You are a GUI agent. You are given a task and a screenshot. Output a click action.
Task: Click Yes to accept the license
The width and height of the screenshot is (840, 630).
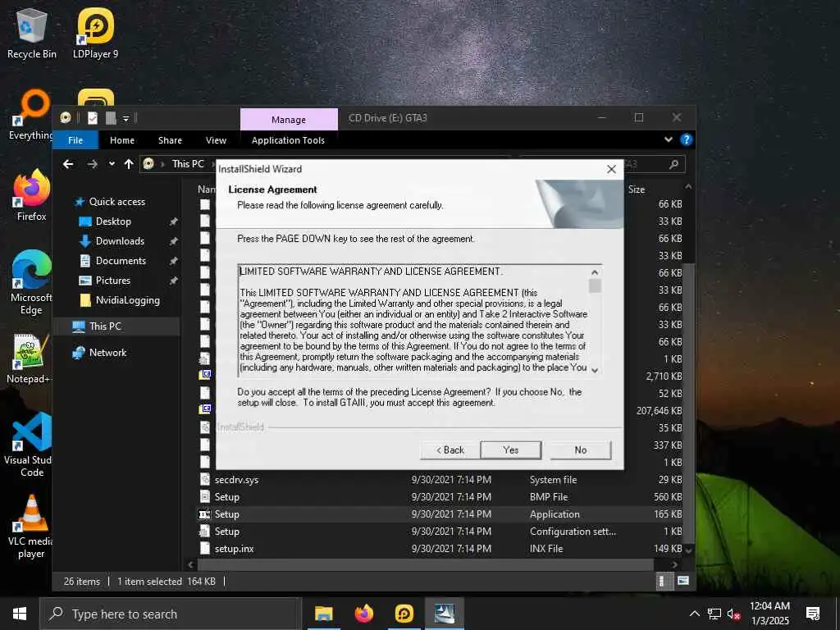click(x=510, y=450)
